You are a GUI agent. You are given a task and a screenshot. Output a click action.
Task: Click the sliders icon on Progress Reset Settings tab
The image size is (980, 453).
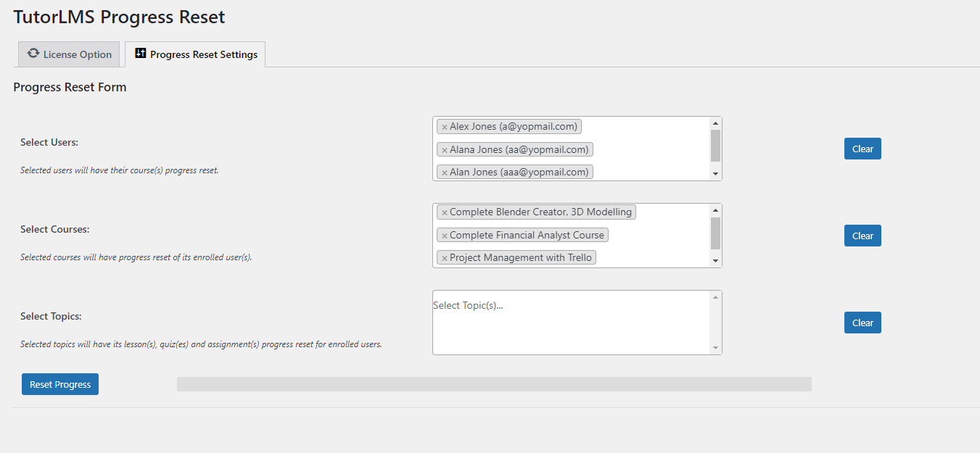[x=141, y=54]
